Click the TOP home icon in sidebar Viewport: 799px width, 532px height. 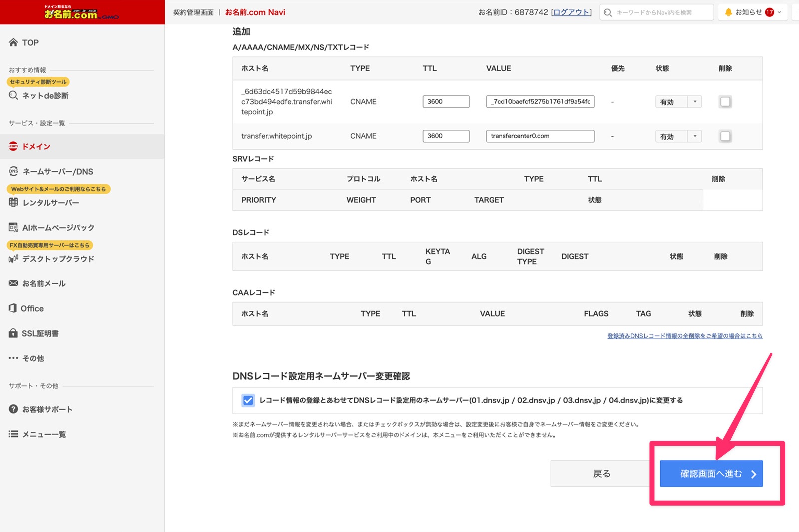coord(13,43)
